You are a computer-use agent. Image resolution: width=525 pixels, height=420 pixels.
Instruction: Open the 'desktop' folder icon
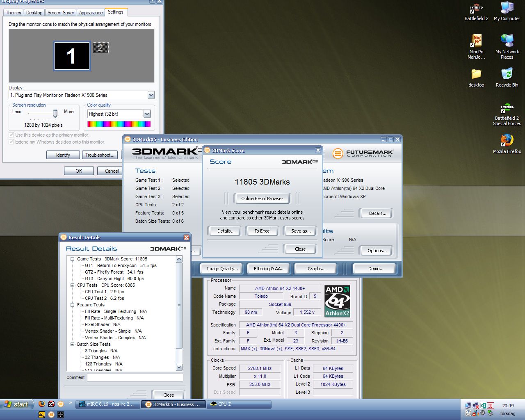(476, 78)
